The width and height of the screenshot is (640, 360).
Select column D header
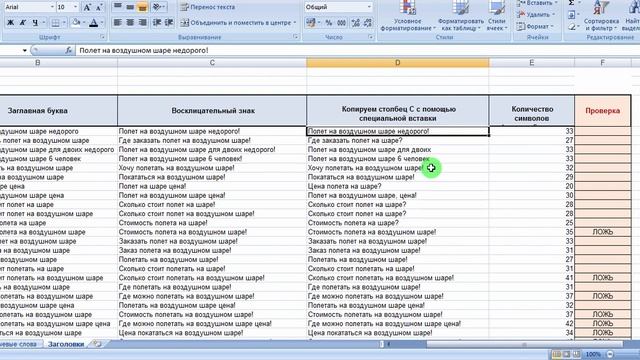[x=398, y=62]
